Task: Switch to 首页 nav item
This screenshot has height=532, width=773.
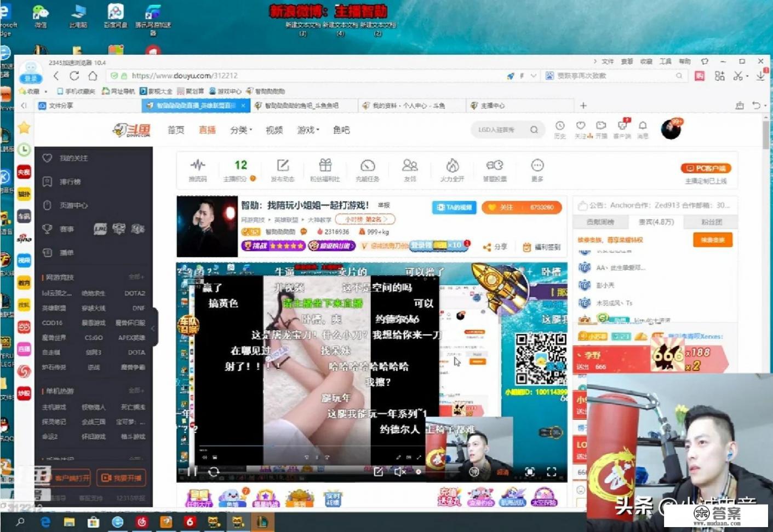Action: click(x=176, y=130)
